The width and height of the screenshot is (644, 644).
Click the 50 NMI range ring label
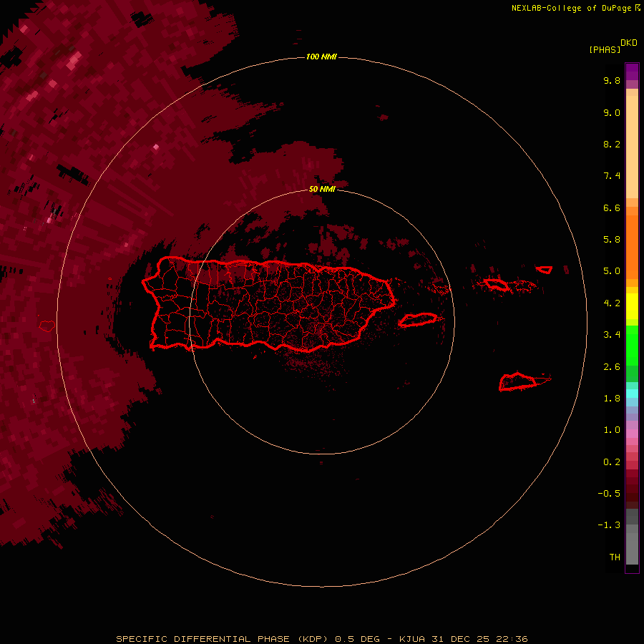click(x=322, y=189)
